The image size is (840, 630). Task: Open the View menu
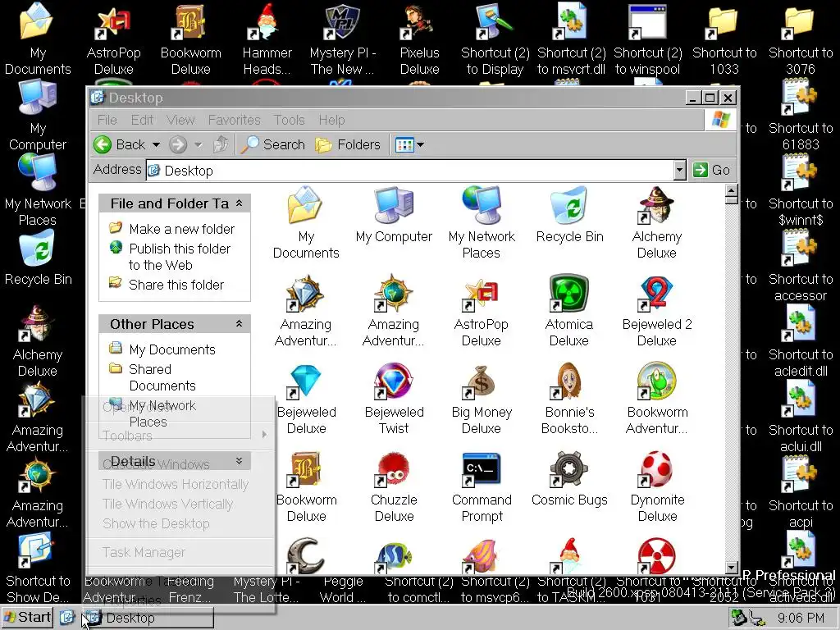tap(180, 120)
